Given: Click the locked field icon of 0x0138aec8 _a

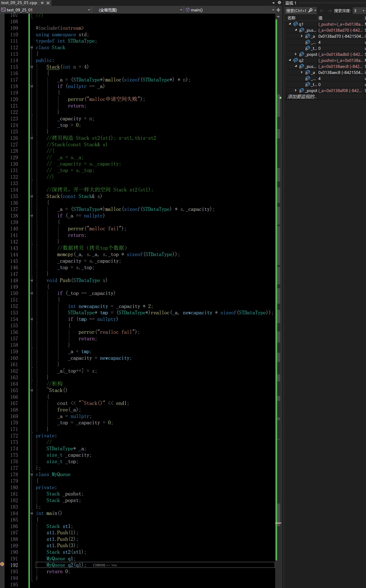Looking at the screenshot, I should tap(307, 72).
